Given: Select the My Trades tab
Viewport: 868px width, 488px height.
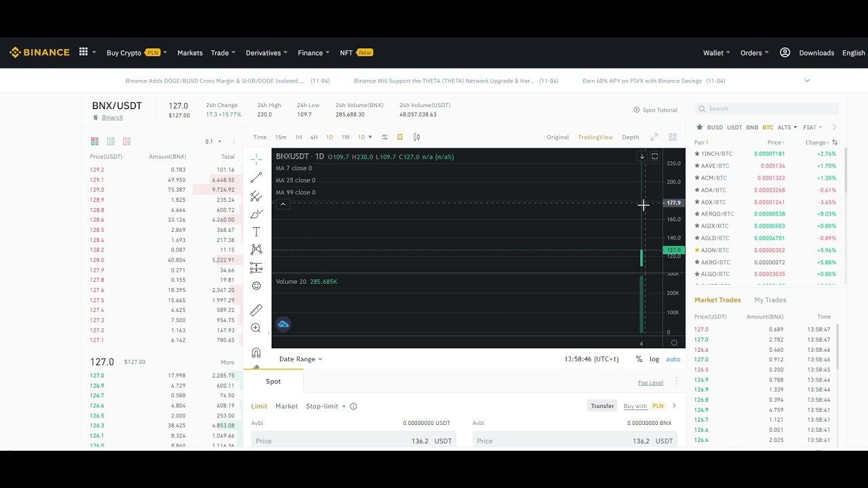Looking at the screenshot, I should click(x=770, y=300).
